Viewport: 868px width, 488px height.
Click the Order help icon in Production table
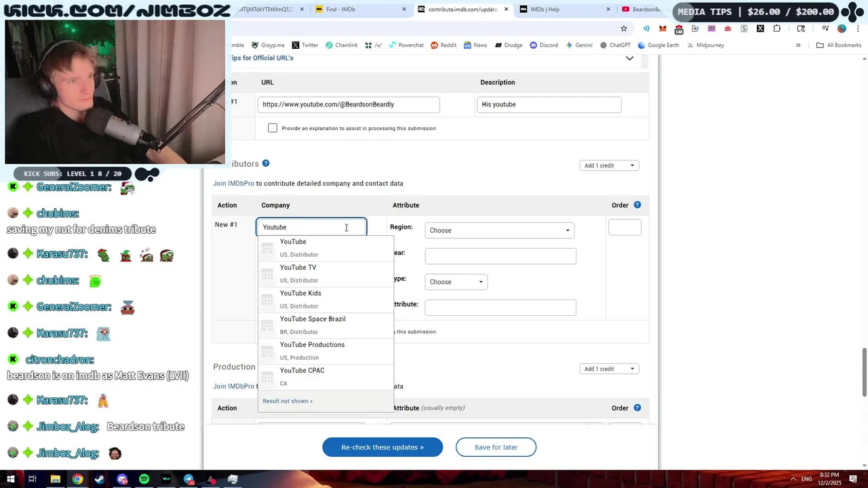[x=637, y=407]
